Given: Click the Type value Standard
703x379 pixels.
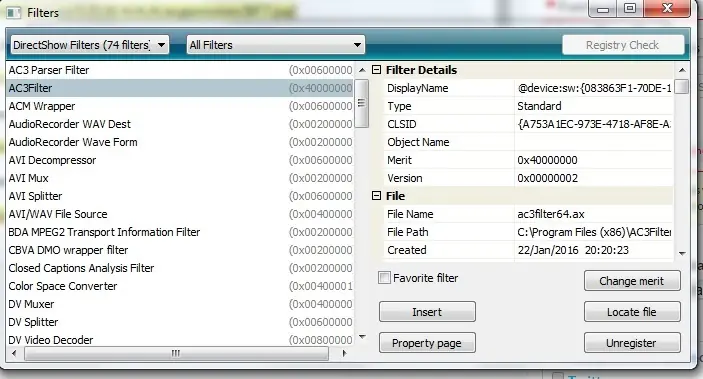Looking at the screenshot, I should tap(539, 106).
